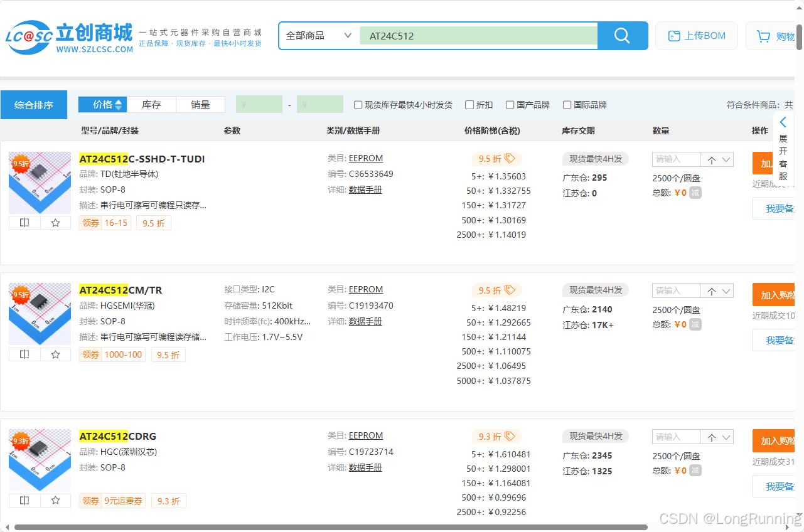Select the 库存 sort tab
The image size is (804, 532).
tap(152, 105)
